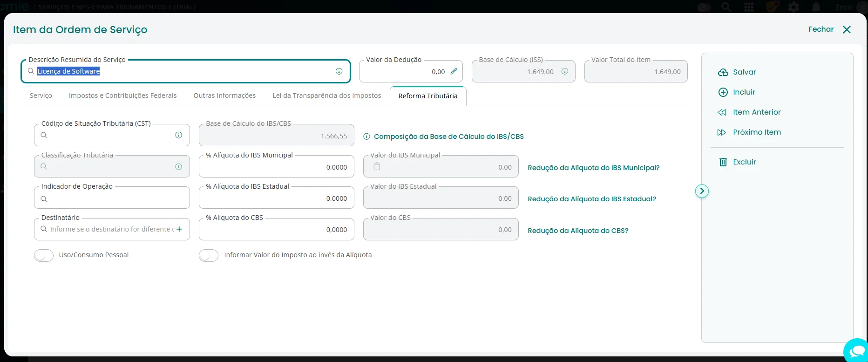Click the Salvar button label
The height and width of the screenshot is (362, 868).
(x=745, y=72)
